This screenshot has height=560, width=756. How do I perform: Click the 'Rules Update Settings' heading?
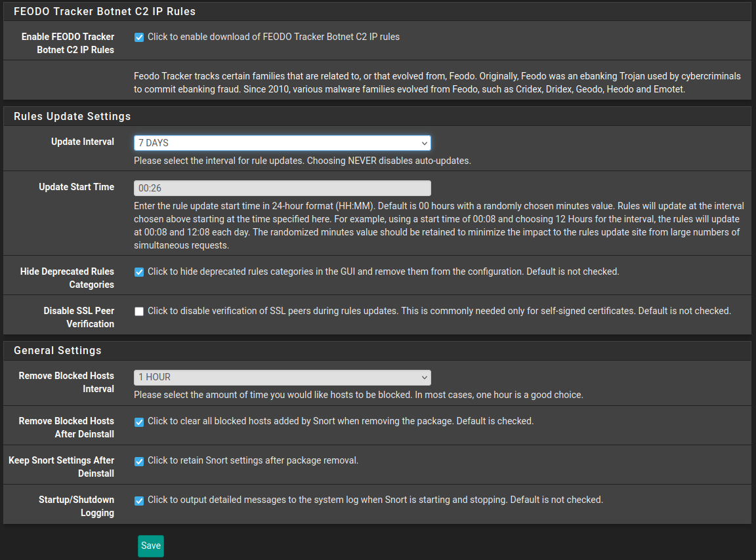[72, 117]
